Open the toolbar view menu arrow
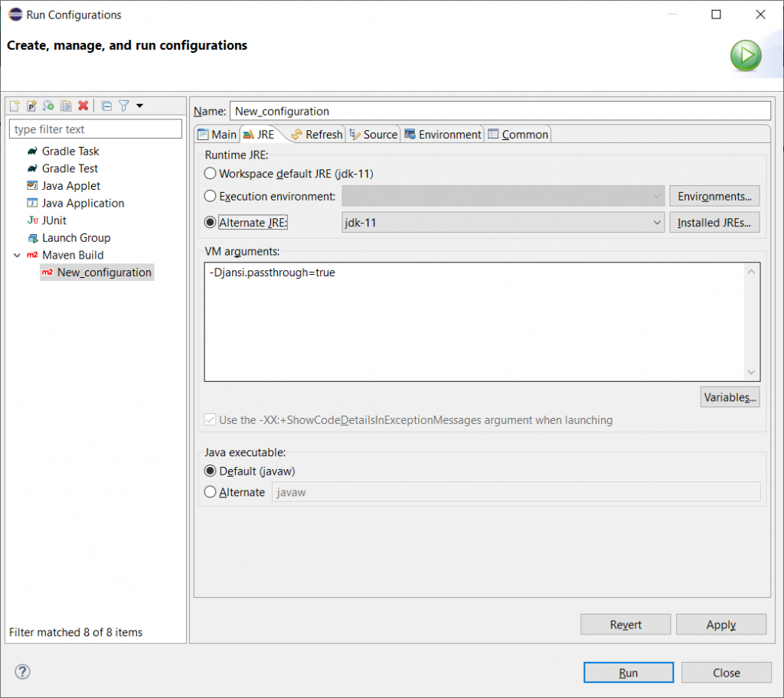Screen dimensions: 784x698 point(139,106)
